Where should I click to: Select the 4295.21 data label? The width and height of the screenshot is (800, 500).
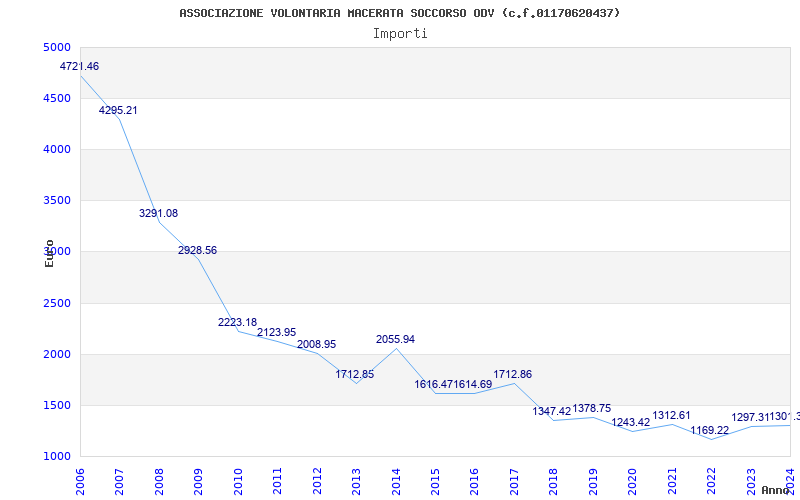pyautogui.click(x=118, y=110)
